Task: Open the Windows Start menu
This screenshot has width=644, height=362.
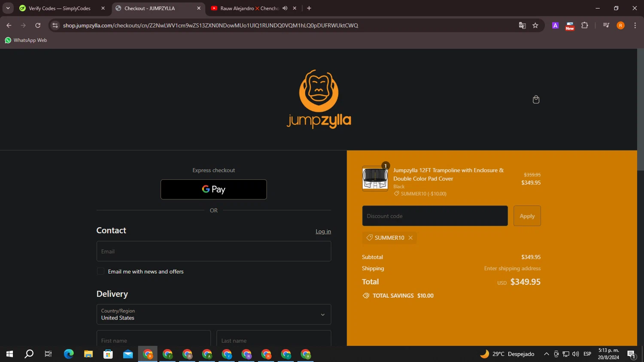Action: coord(9,354)
